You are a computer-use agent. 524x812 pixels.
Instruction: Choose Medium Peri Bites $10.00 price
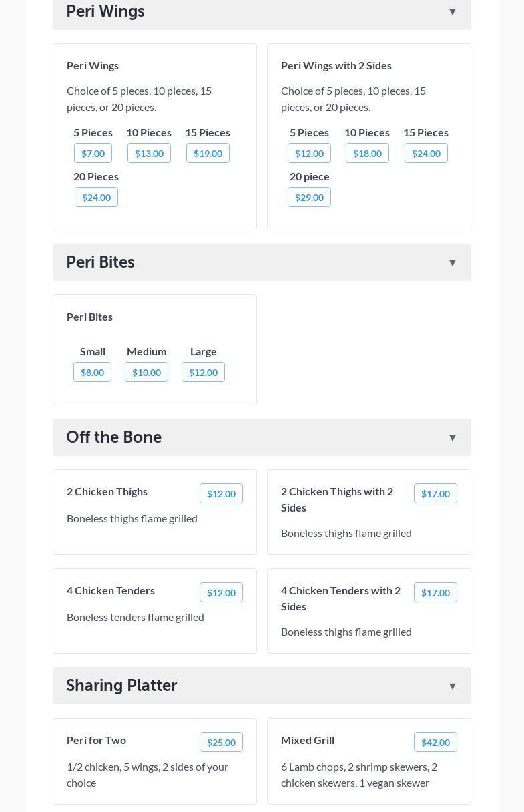point(146,373)
